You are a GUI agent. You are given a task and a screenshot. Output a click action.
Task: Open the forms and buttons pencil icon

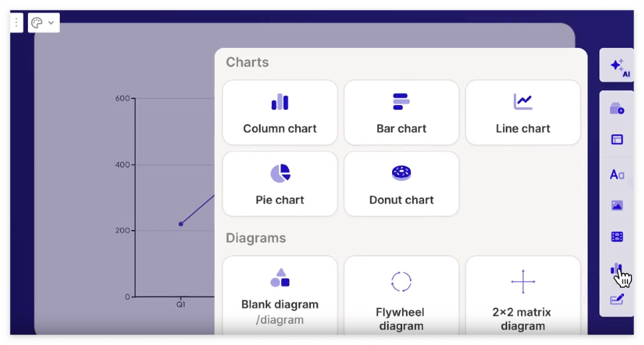click(617, 299)
